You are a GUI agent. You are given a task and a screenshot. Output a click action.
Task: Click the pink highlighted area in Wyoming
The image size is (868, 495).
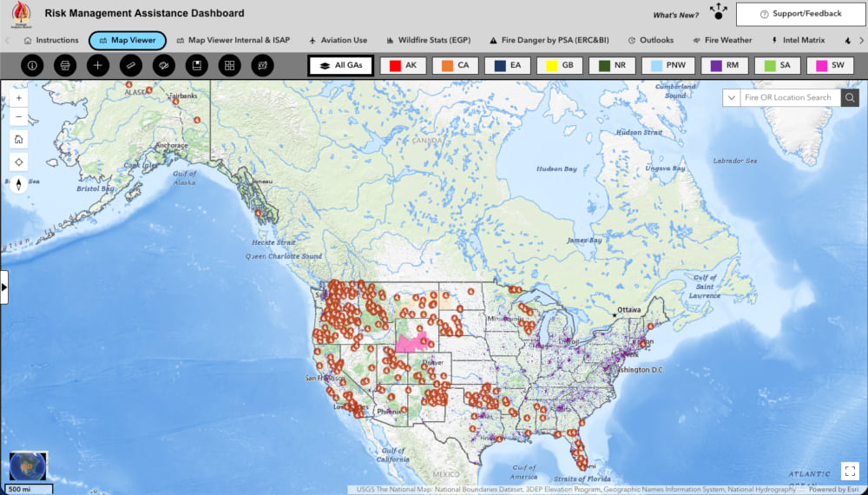tap(411, 343)
